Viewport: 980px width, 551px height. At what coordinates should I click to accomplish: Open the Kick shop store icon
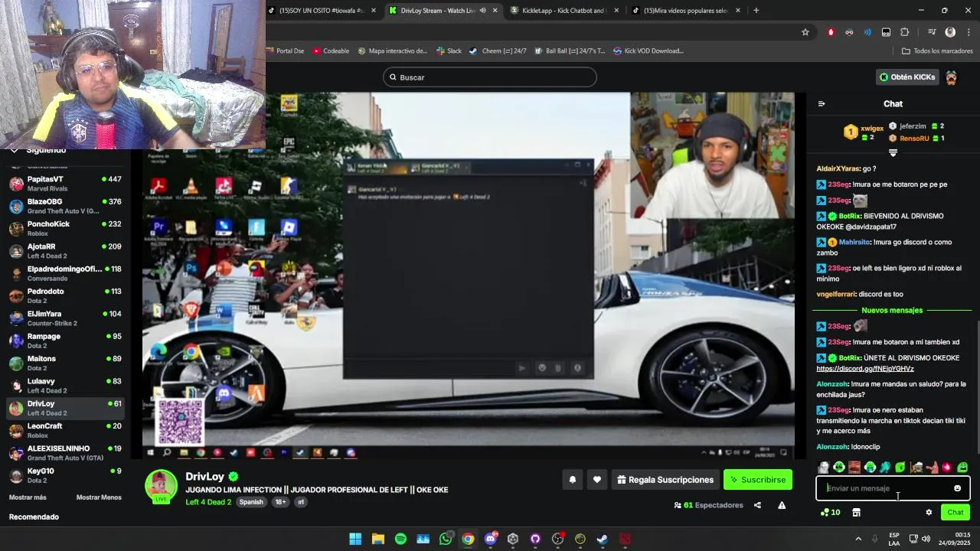point(856,513)
